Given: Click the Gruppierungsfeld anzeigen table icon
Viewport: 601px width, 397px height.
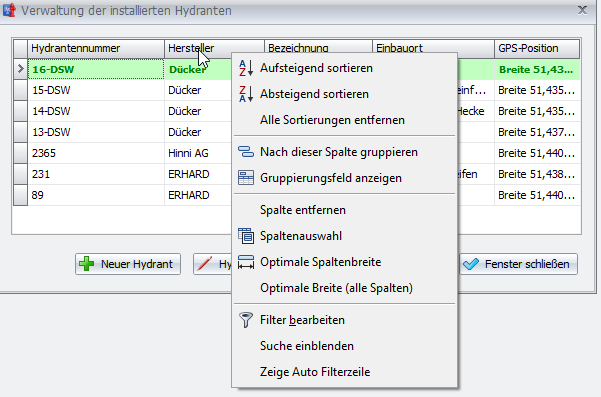Looking at the screenshot, I should [x=246, y=178].
